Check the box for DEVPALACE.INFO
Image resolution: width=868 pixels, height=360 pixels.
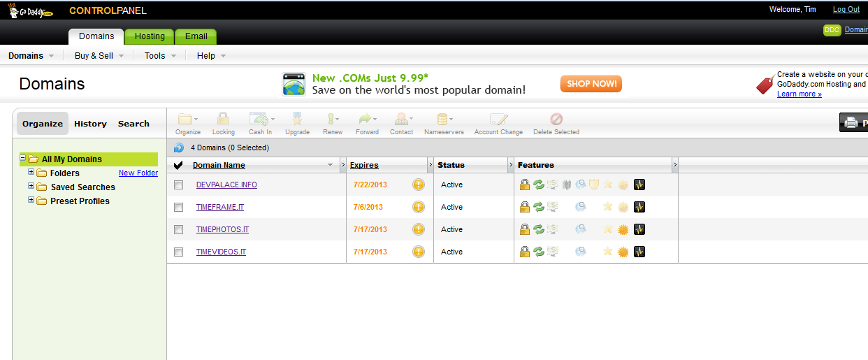179,185
